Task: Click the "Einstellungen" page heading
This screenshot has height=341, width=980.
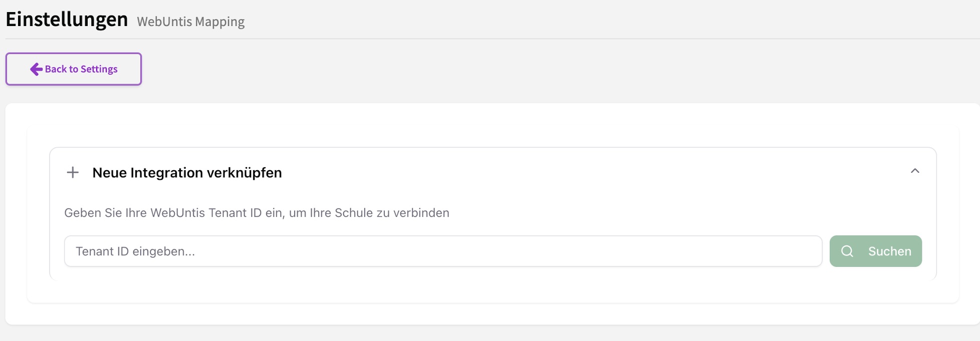Action: point(67,20)
